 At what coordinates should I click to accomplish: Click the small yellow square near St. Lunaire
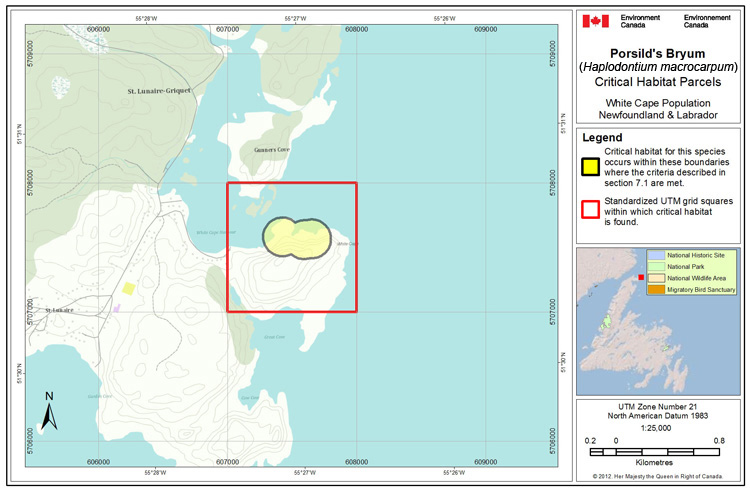tap(128, 289)
